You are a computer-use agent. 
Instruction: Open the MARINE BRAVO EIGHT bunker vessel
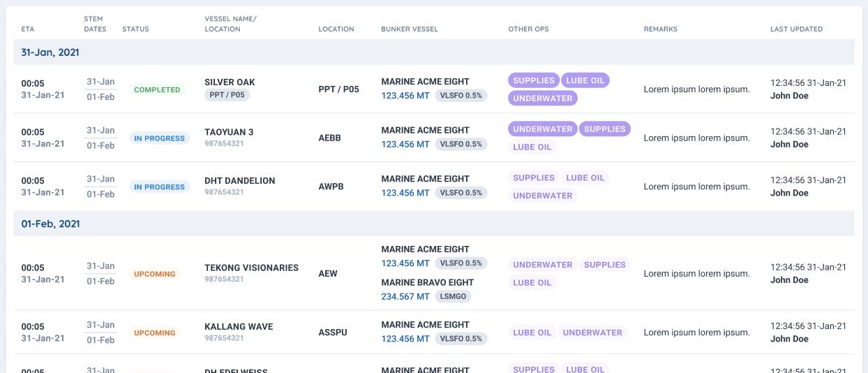[427, 283]
